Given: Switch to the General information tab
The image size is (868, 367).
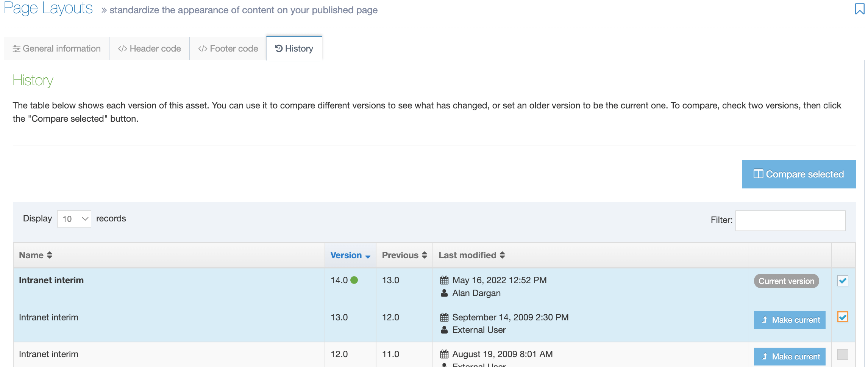Looking at the screenshot, I should [57, 49].
